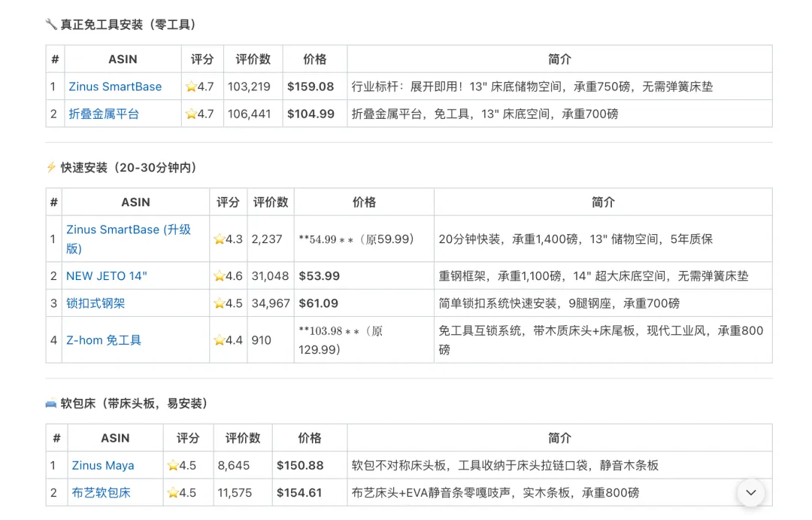Open the Zinus SmartBase (升级版) link
This screenshot has height=520, width=812.
[129, 239]
